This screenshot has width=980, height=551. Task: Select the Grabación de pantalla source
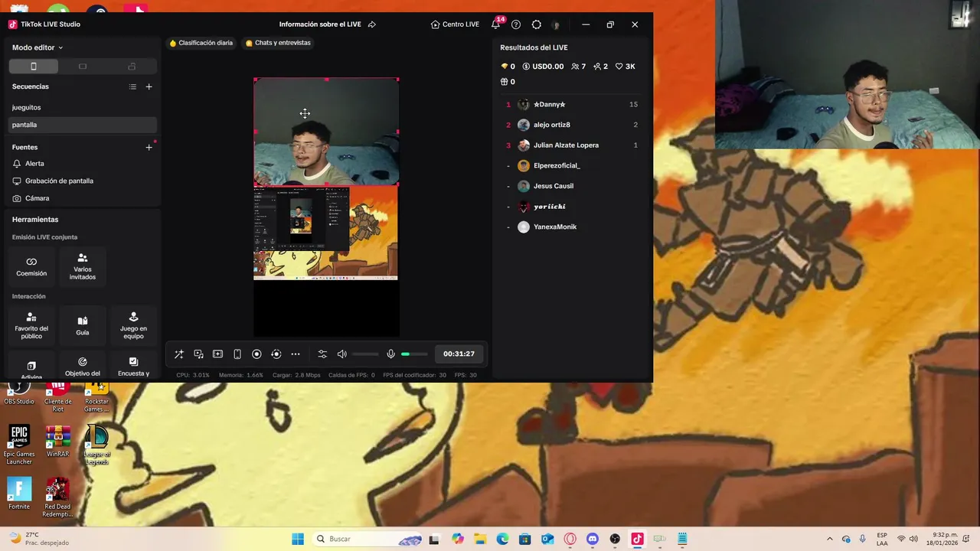tap(83, 181)
